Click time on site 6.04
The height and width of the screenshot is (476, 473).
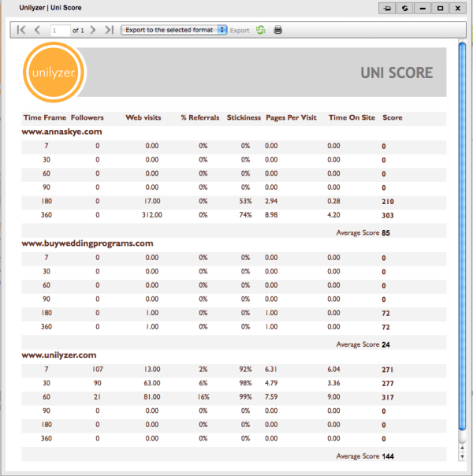(x=333, y=369)
